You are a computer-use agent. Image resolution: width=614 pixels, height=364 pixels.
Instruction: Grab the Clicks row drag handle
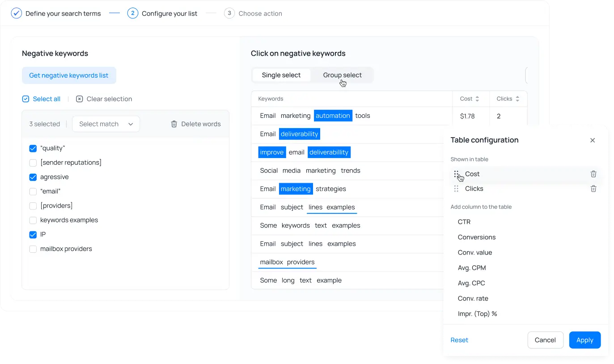click(x=456, y=189)
